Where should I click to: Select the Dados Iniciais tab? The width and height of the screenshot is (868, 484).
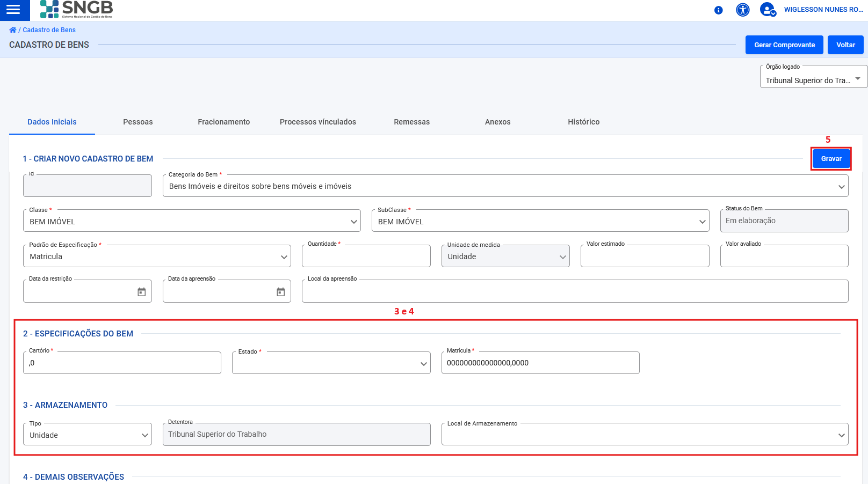pyautogui.click(x=52, y=122)
